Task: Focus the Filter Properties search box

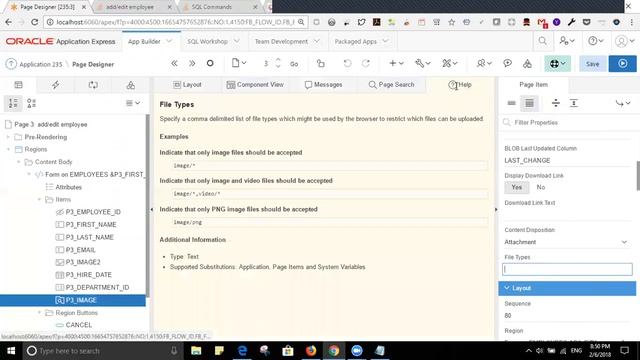Action: [x=567, y=122]
